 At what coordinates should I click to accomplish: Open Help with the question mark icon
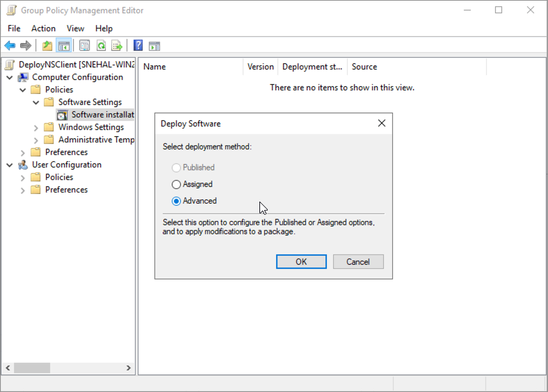(x=138, y=46)
